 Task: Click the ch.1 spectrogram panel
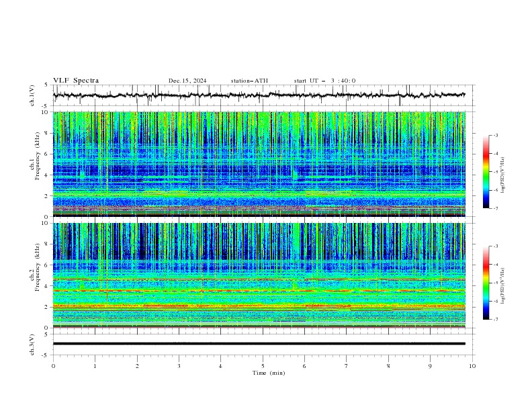click(259, 164)
